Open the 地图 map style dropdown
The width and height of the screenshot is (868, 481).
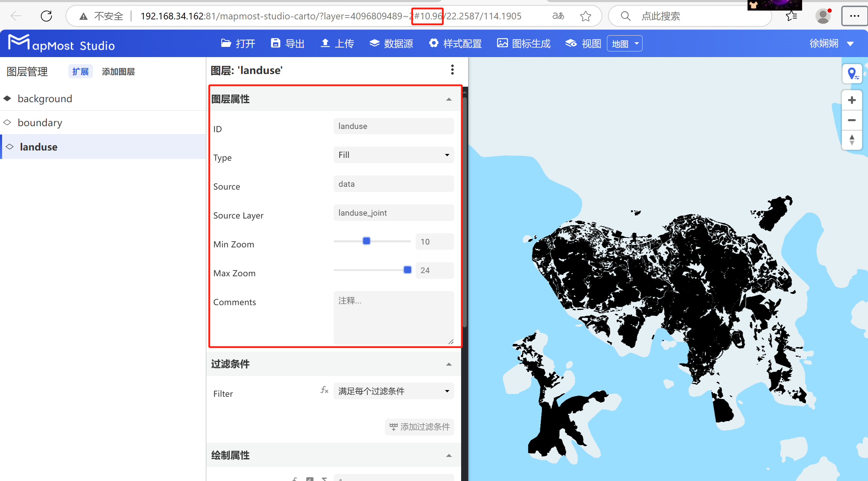click(624, 43)
